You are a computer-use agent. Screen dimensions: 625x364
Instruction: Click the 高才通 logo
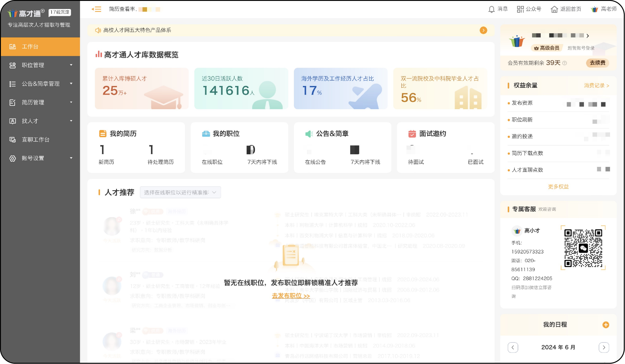pyautogui.click(x=26, y=13)
